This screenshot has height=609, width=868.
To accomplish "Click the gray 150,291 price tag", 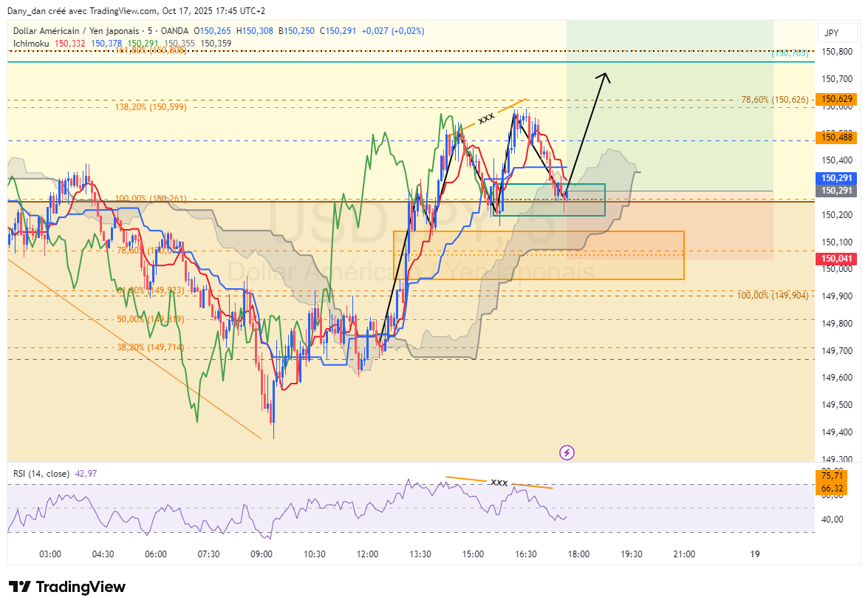I will click(836, 191).
